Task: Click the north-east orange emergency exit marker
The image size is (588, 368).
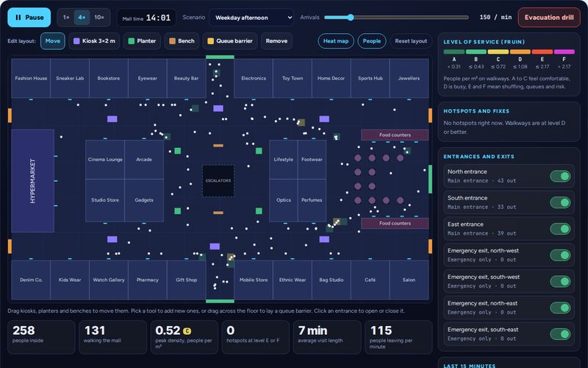Action: pos(430,116)
